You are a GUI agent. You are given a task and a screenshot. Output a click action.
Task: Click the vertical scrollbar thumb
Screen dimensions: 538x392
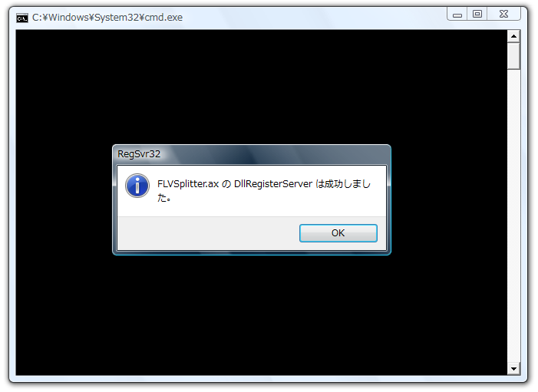513,56
